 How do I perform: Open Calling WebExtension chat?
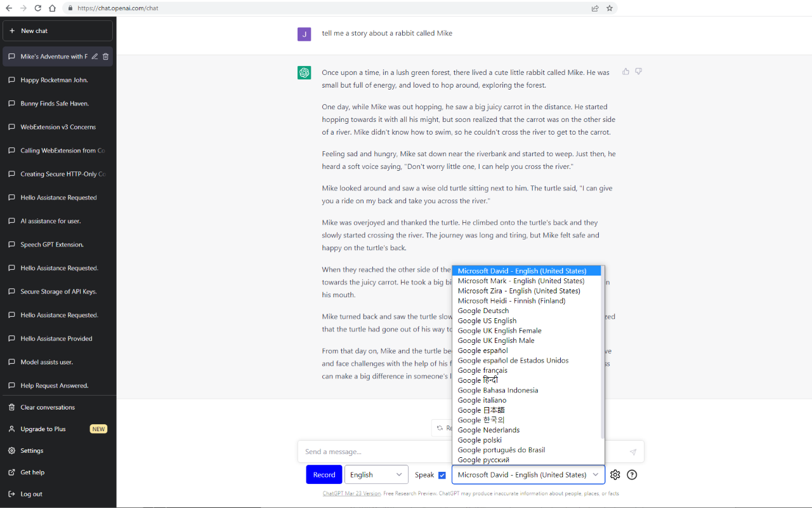pyautogui.click(x=58, y=150)
